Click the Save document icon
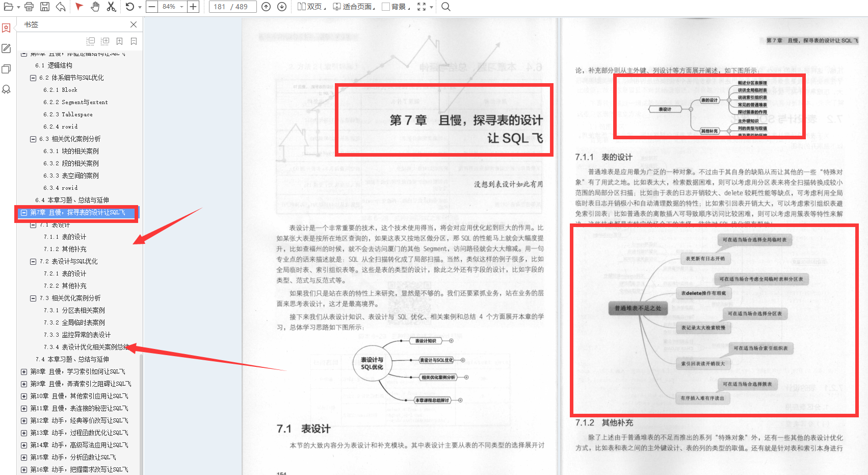The image size is (868, 475). pos(45,7)
